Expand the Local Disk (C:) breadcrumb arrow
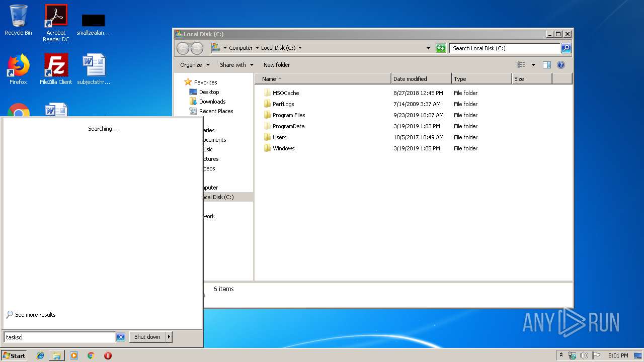644x362 pixels. [300, 48]
